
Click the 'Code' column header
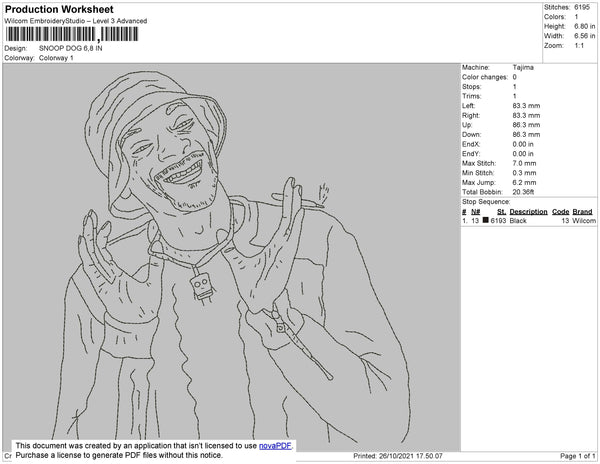coord(561,212)
